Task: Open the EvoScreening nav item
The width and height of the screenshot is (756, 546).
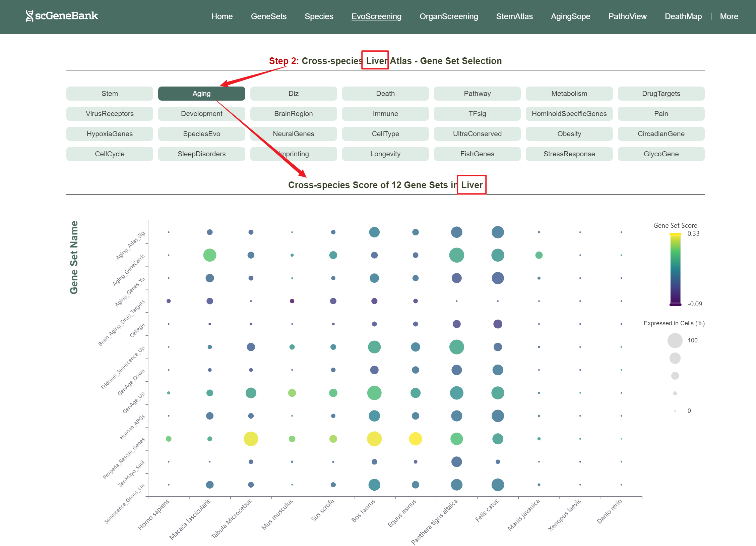Action: coord(376,16)
